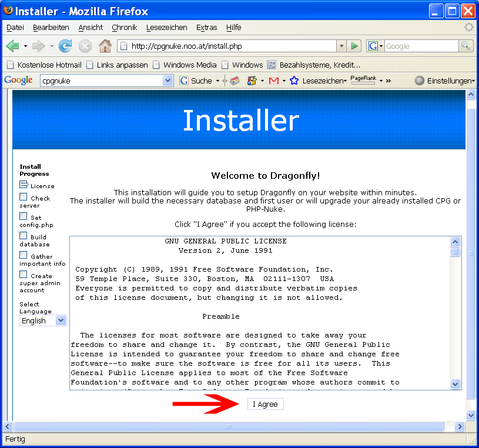Click the License progress step icon
The image size is (479, 448).
24,185
